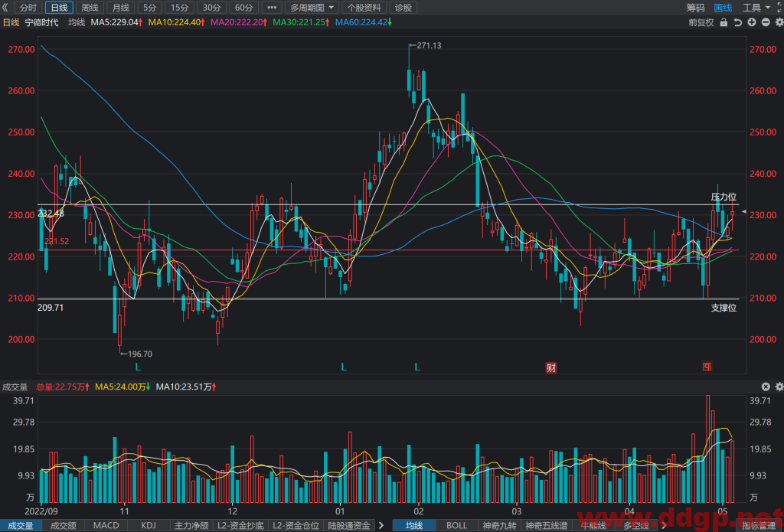Switch to MACD indicator tab
The height and width of the screenshot is (532, 784).
pos(106,526)
